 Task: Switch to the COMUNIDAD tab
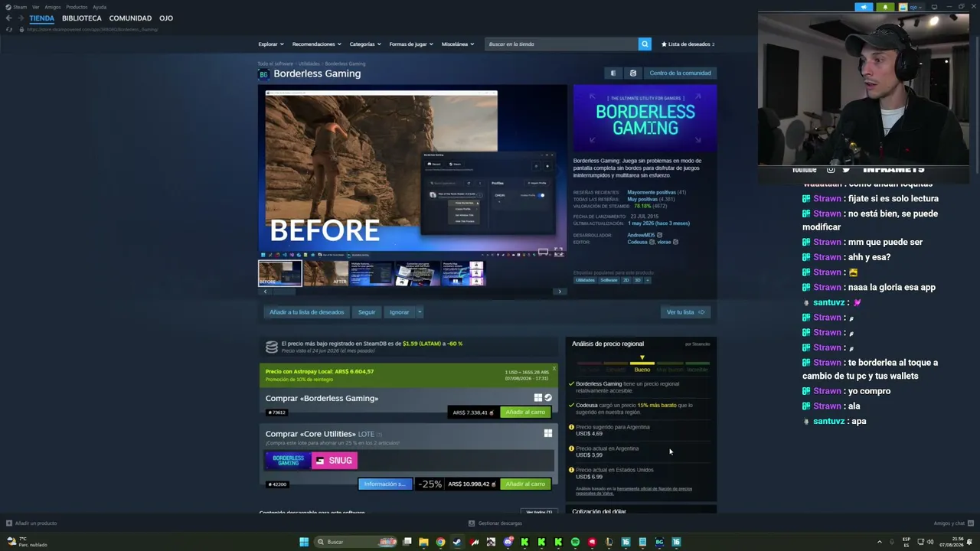pos(130,18)
